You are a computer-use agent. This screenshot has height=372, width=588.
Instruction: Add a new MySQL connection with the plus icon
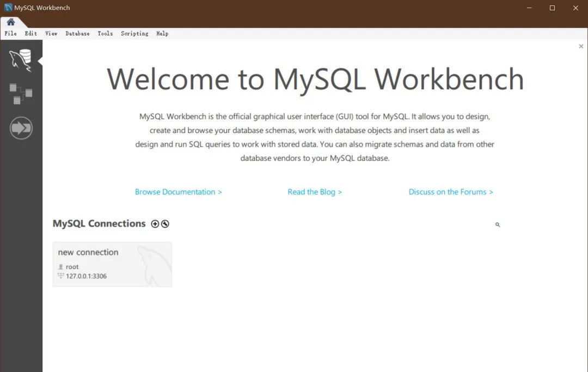coord(155,223)
